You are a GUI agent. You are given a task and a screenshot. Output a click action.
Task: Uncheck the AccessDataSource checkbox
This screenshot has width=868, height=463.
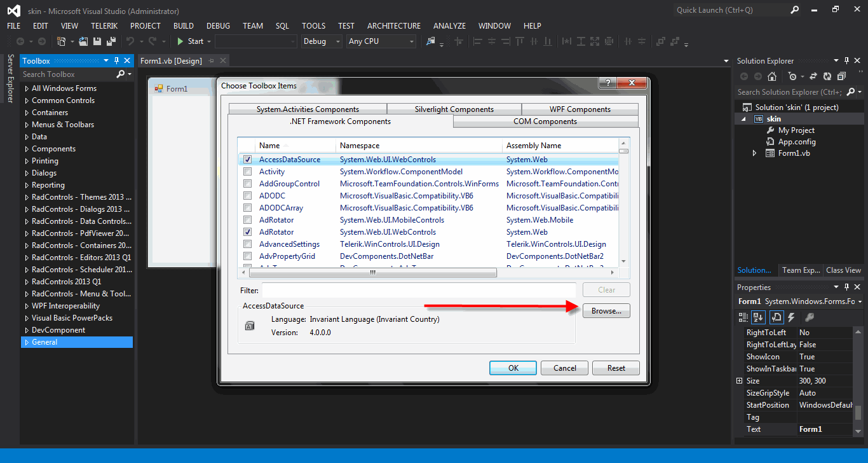pyautogui.click(x=247, y=160)
